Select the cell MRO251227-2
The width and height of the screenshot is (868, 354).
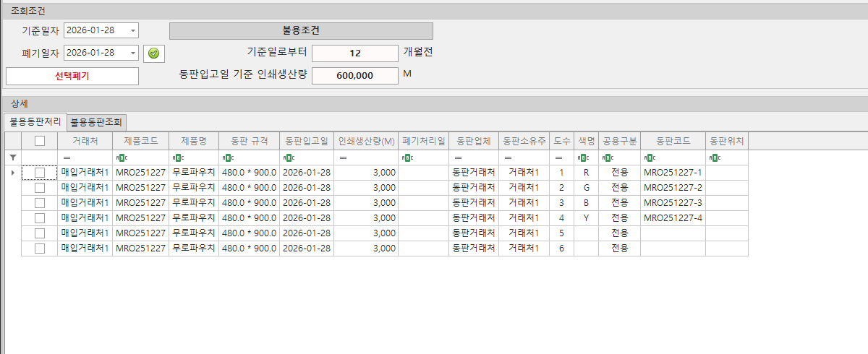click(673, 188)
